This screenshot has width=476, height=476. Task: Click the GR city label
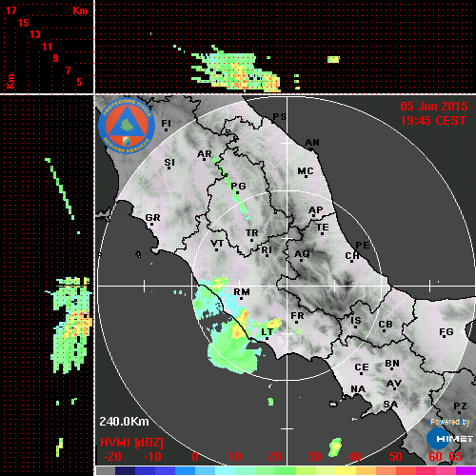(152, 218)
